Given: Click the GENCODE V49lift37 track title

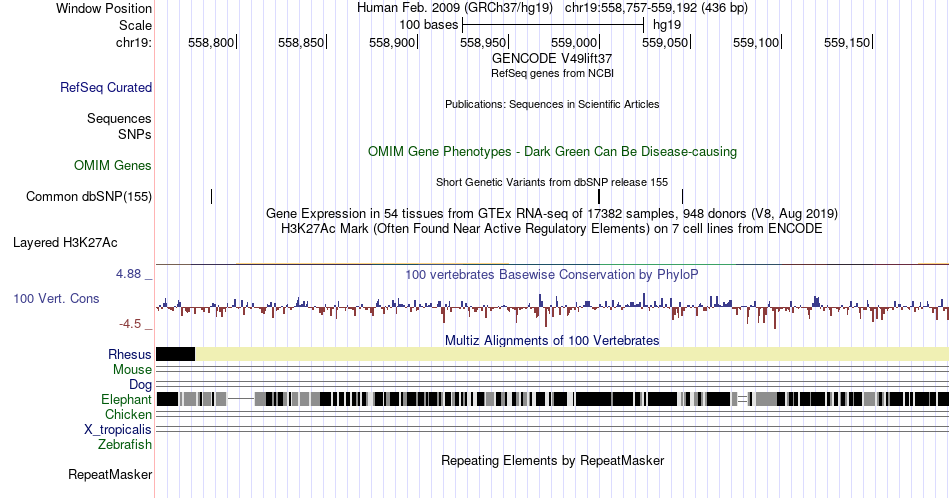Looking at the screenshot, I should point(552,58).
